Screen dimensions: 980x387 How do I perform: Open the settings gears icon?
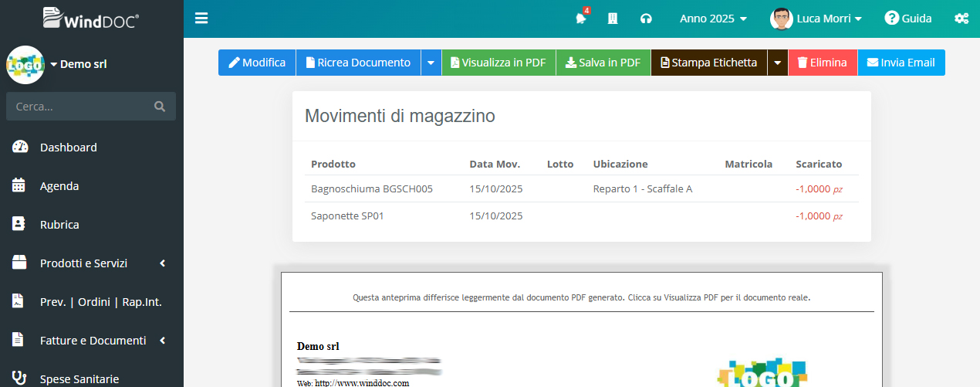coord(961,19)
